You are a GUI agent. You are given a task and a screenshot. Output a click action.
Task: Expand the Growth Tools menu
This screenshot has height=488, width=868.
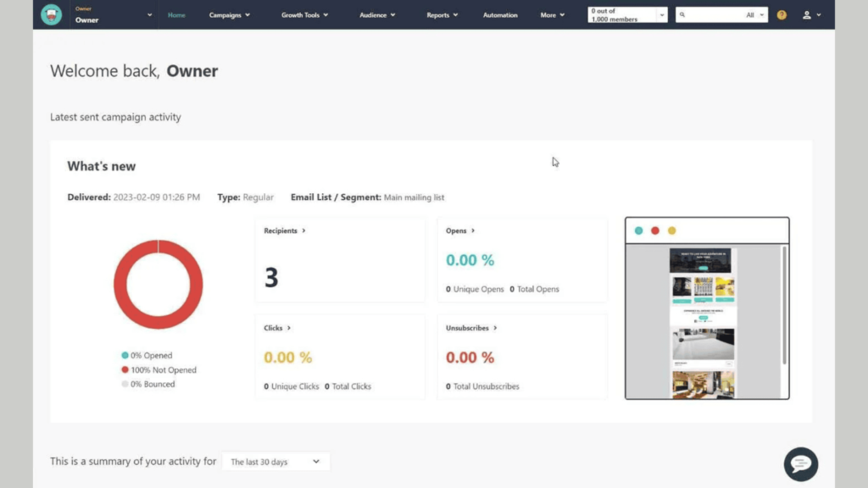303,14
